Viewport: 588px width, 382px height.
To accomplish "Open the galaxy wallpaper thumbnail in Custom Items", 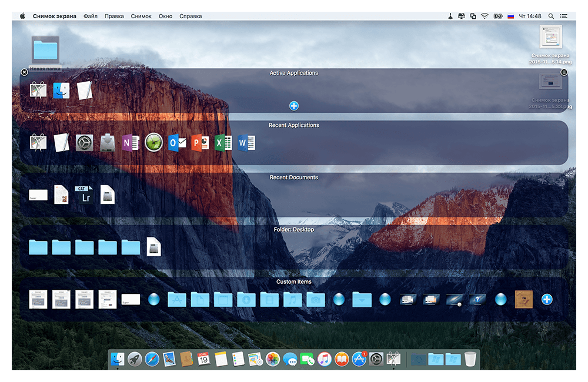I will 455,300.
